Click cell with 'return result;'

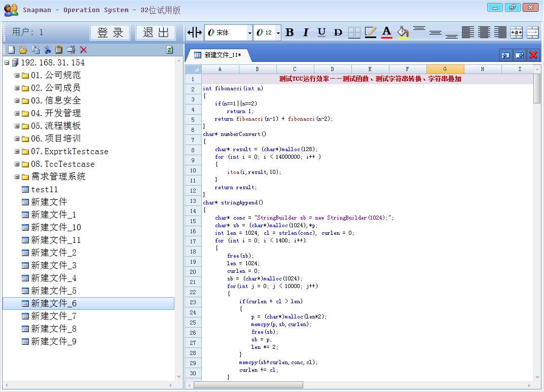point(236,188)
